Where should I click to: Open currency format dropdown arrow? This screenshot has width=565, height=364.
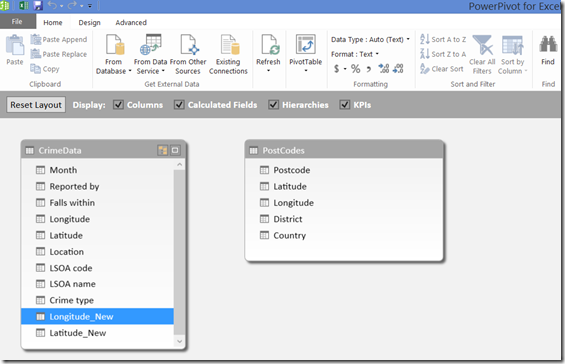point(345,69)
